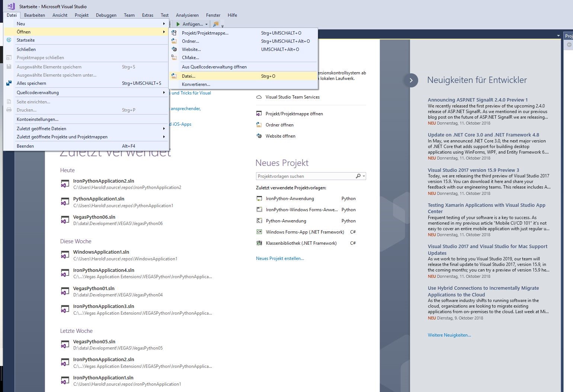
Task: Open the VegasPython06.sln recent project
Action: pyautogui.click(x=94, y=217)
